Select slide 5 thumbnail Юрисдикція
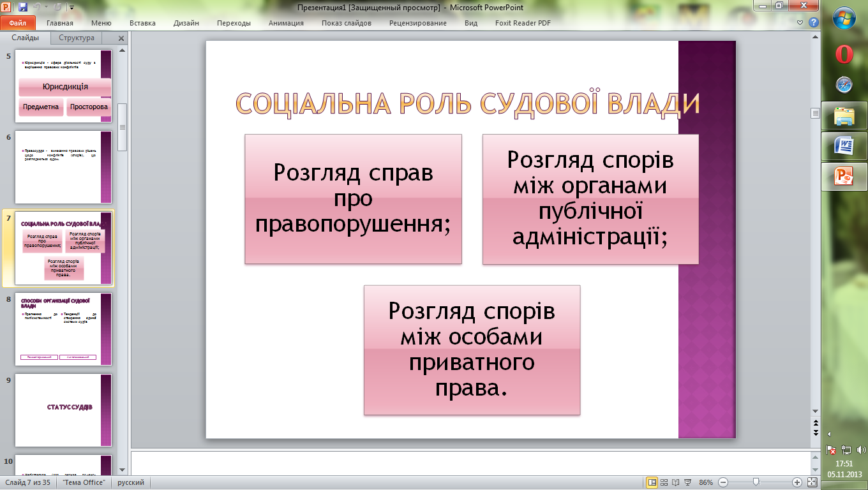 63,86
